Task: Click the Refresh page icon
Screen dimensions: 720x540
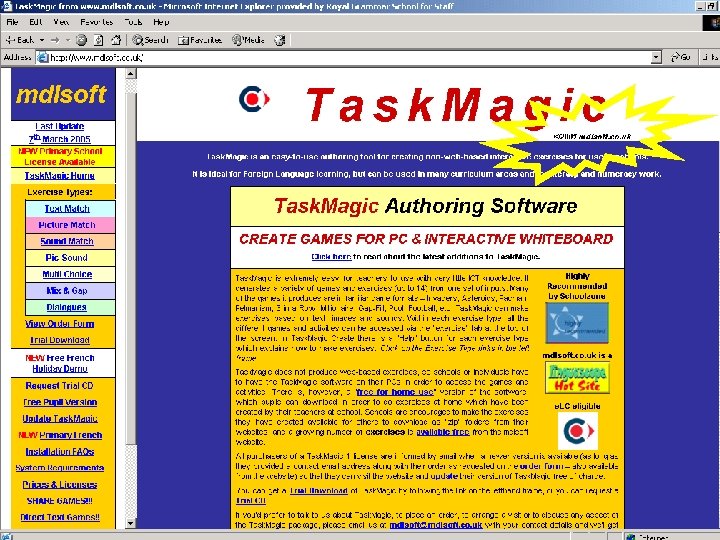Action: (99, 40)
